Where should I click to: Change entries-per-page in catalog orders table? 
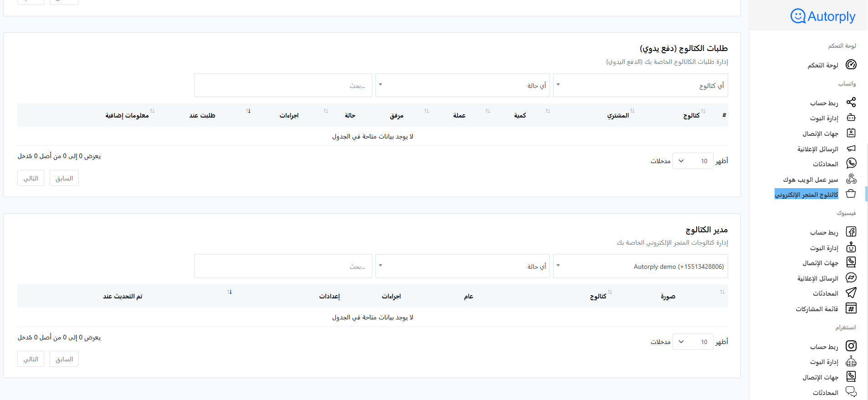click(693, 161)
